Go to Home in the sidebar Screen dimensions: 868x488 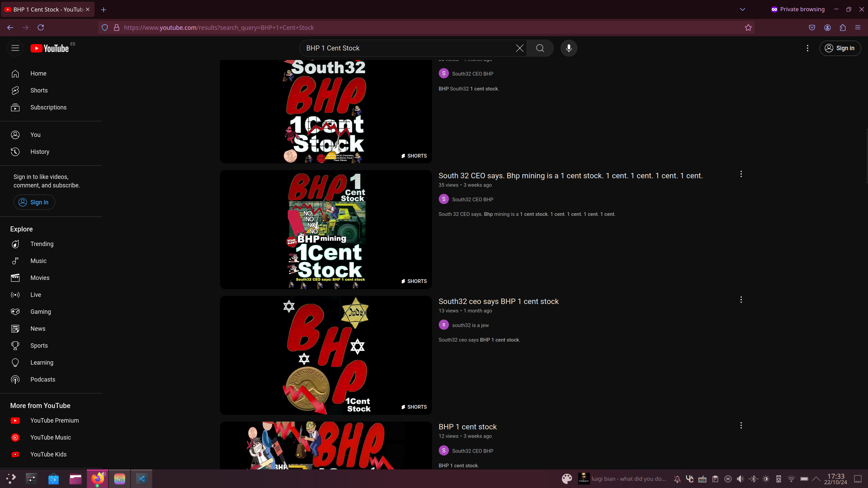point(51,74)
